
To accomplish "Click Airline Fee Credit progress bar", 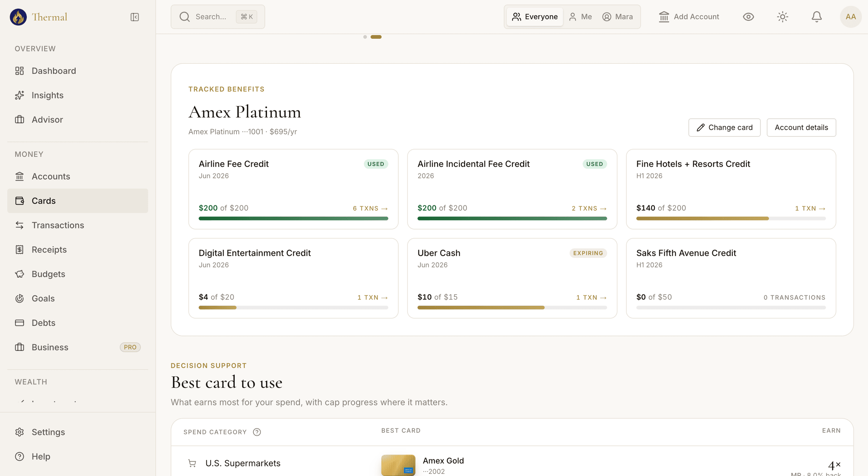I will click(x=293, y=218).
